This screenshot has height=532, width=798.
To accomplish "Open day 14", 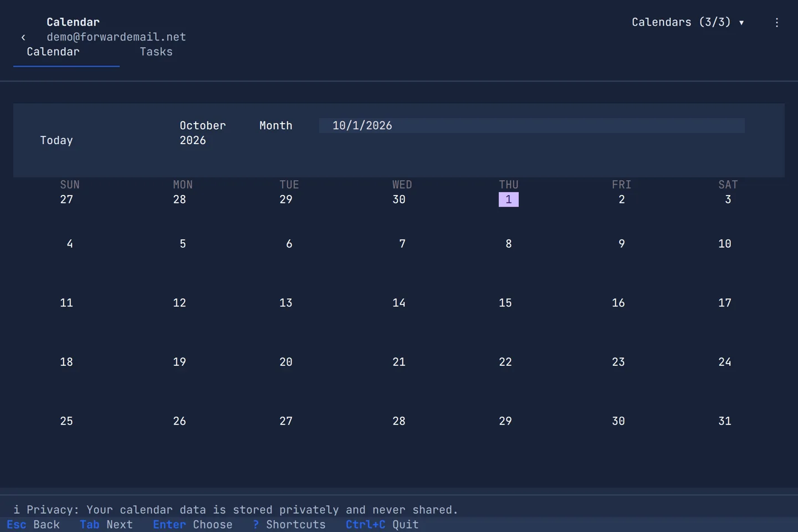I will (399, 303).
